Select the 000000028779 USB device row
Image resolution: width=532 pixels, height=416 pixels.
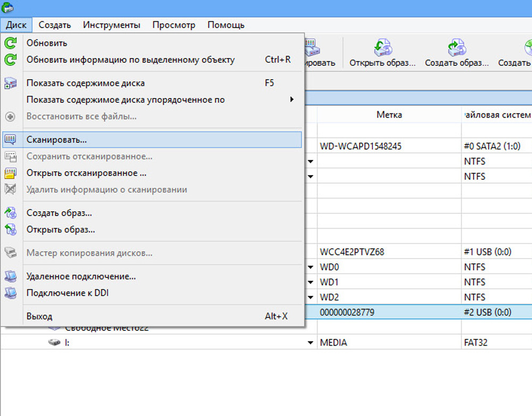pos(388,313)
